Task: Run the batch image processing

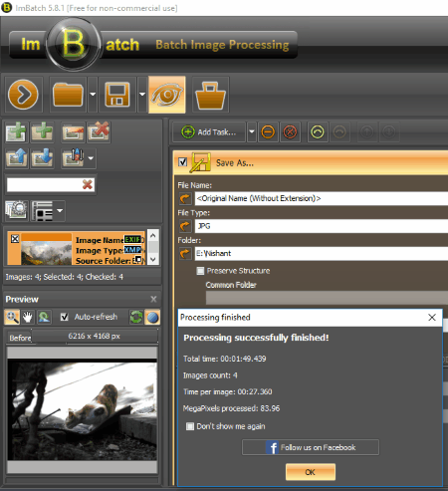Action: (x=23, y=95)
